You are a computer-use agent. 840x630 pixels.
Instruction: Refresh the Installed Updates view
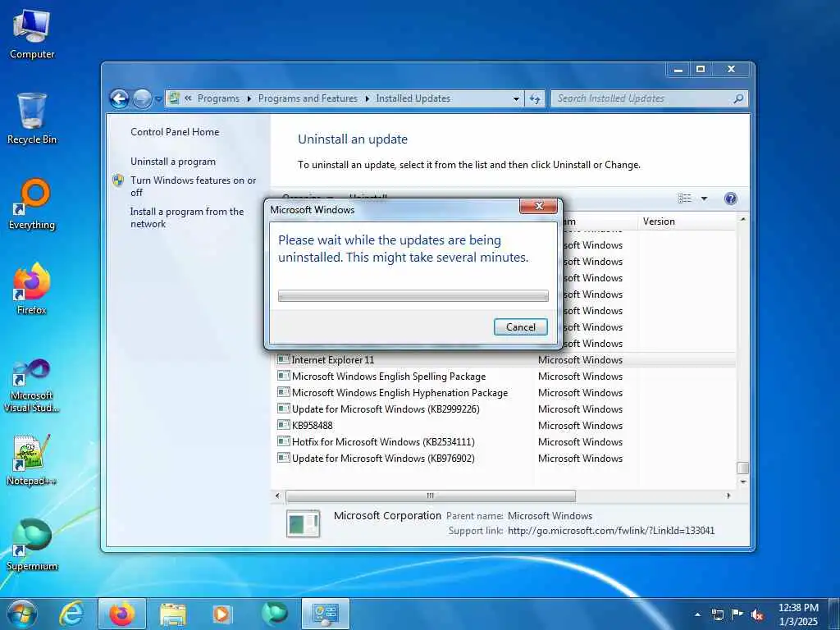pos(535,98)
